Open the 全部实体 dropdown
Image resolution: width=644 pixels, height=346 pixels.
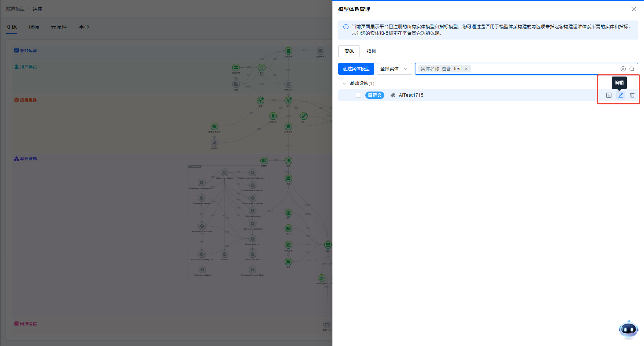(x=394, y=69)
